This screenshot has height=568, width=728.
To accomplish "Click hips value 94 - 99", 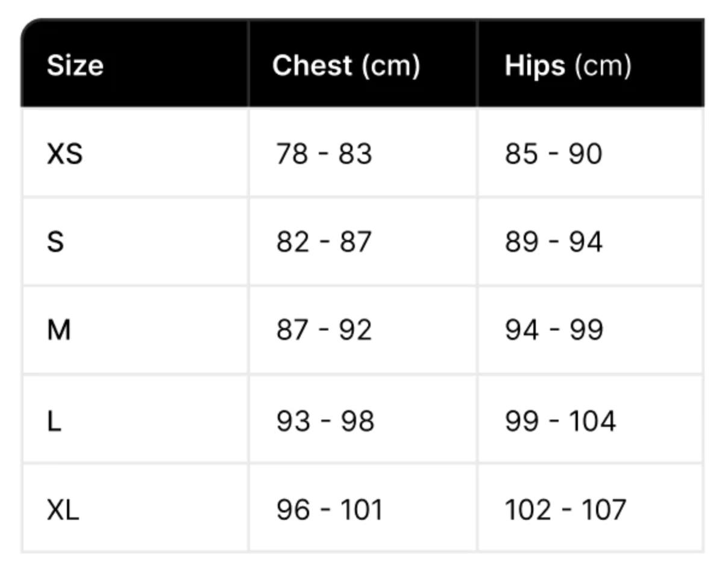I will point(553,330).
